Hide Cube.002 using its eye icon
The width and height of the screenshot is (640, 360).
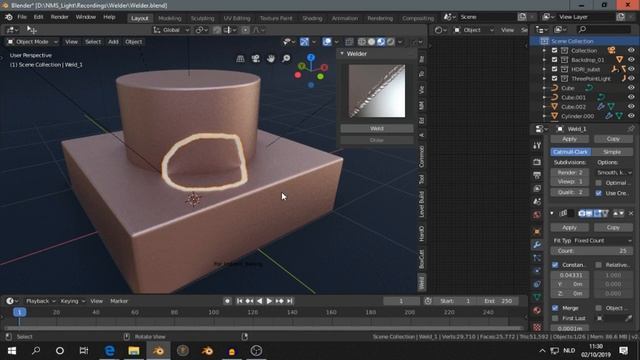[631, 107]
